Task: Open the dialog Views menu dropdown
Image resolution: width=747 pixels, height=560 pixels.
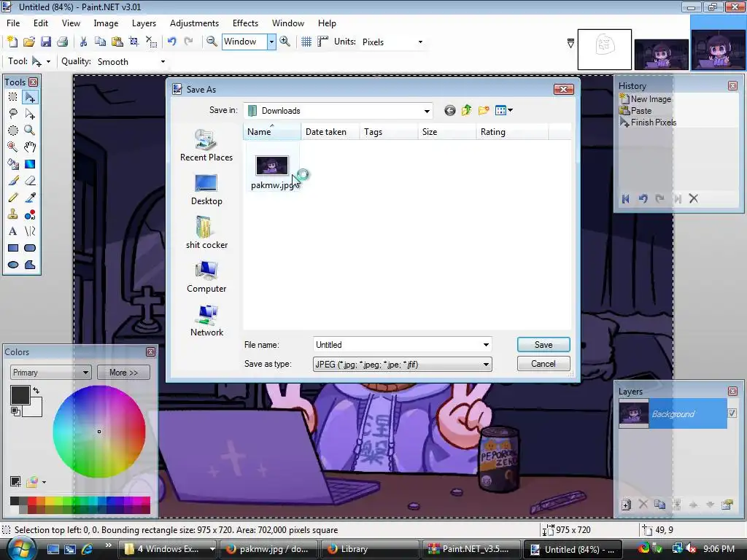Action: click(x=503, y=111)
